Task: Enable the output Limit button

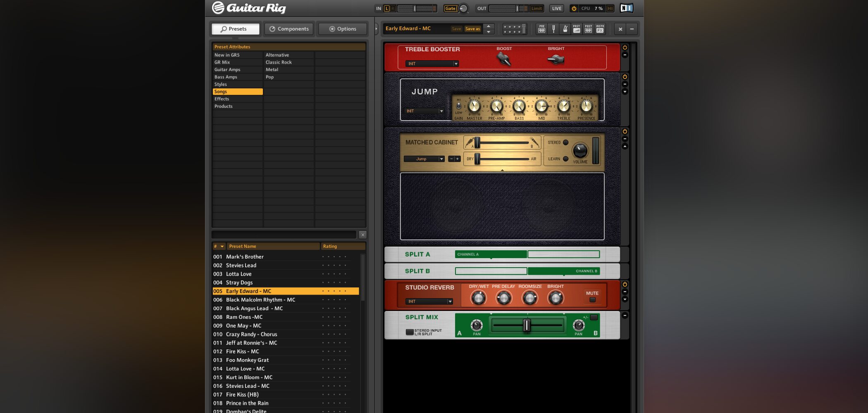Action: coord(537,8)
